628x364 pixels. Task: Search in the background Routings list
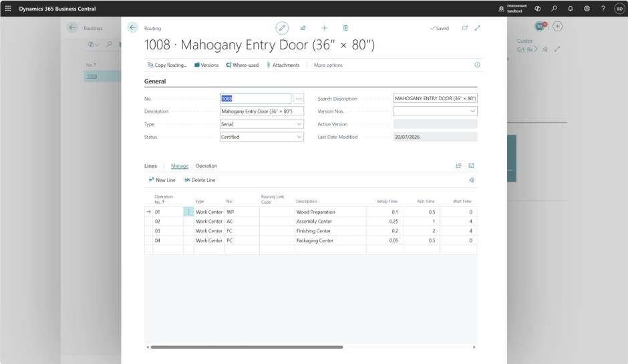[110, 45]
